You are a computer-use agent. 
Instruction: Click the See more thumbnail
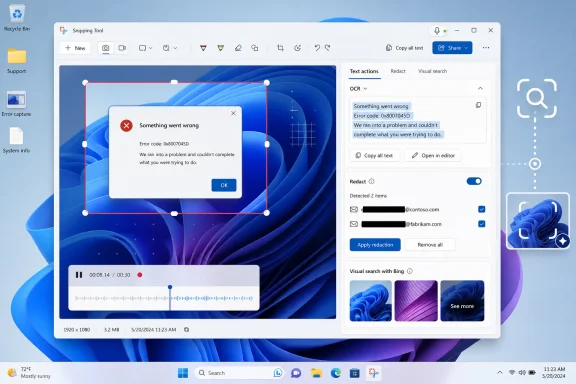click(x=462, y=301)
